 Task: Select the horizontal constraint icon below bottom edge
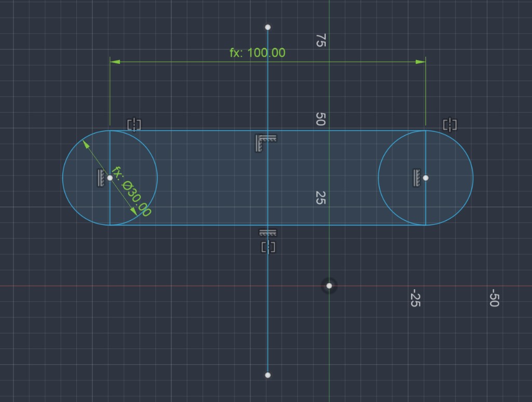point(268,233)
